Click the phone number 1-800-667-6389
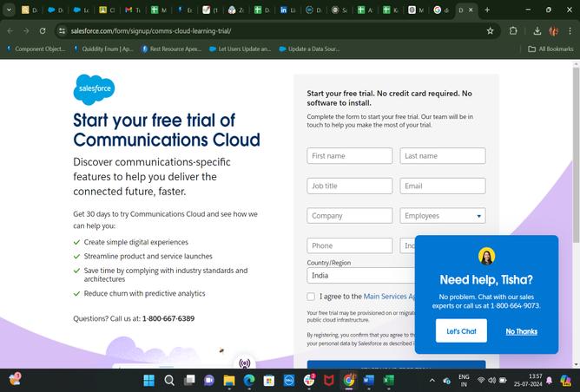The width and height of the screenshot is (580, 392). click(x=168, y=318)
